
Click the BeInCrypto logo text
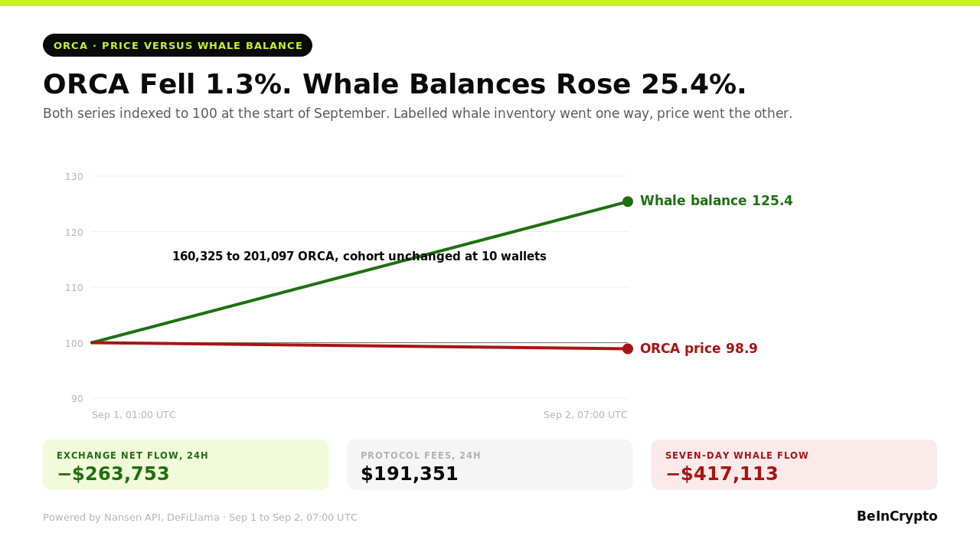(x=897, y=517)
